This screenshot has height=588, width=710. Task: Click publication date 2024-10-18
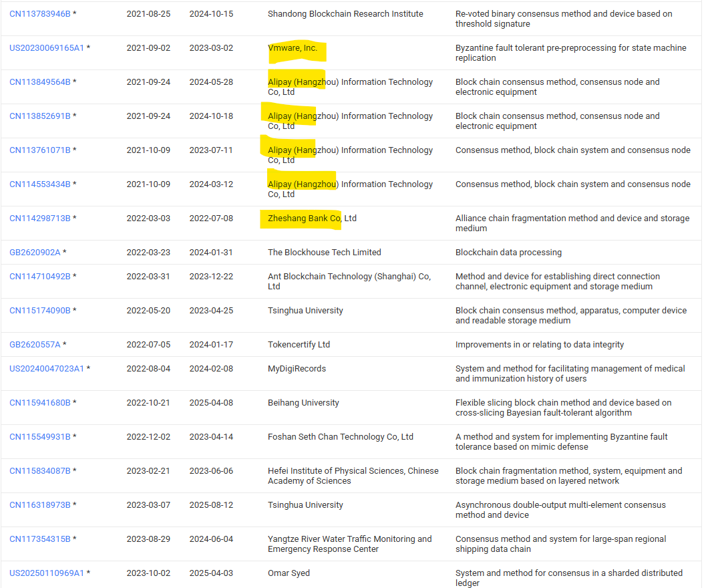pos(211,116)
